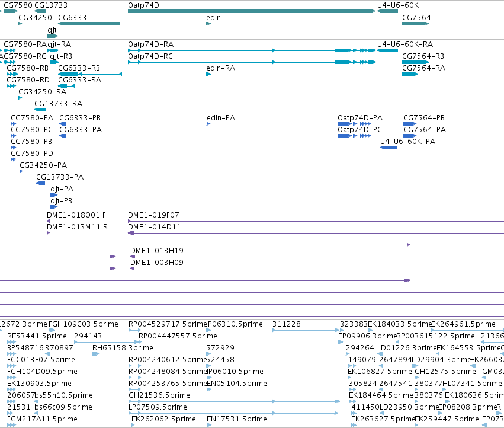Select the CG13733-RA transcript
The height and width of the screenshot is (428, 504).
pos(40,110)
